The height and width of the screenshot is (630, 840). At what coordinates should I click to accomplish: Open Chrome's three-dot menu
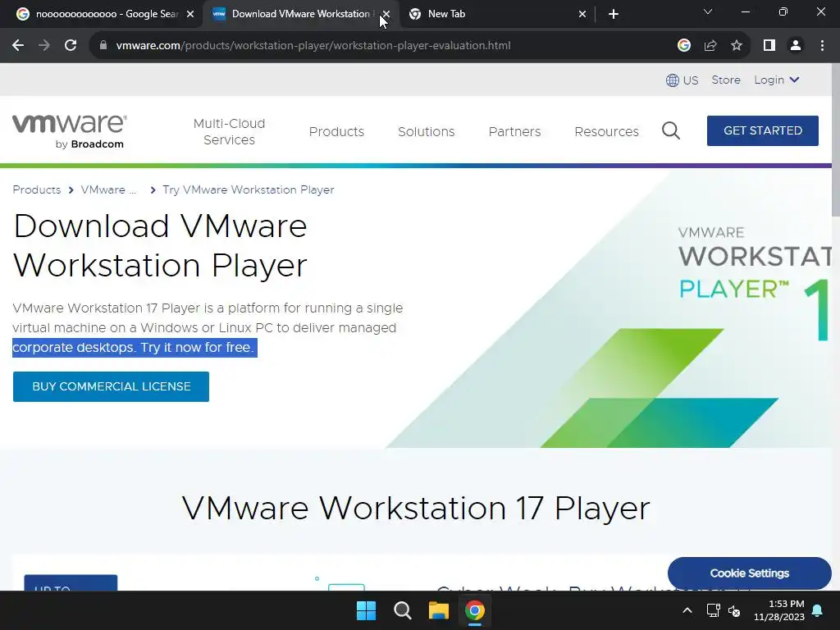(x=822, y=46)
